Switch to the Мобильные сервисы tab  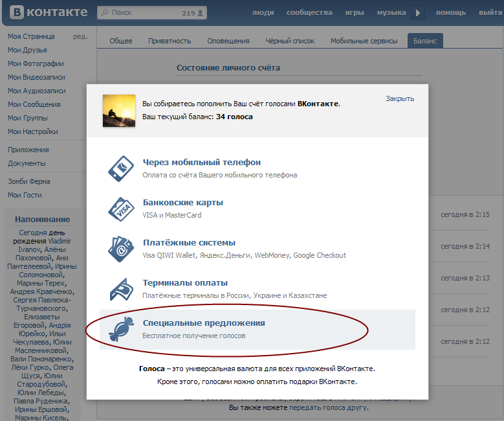pos(364,41)
